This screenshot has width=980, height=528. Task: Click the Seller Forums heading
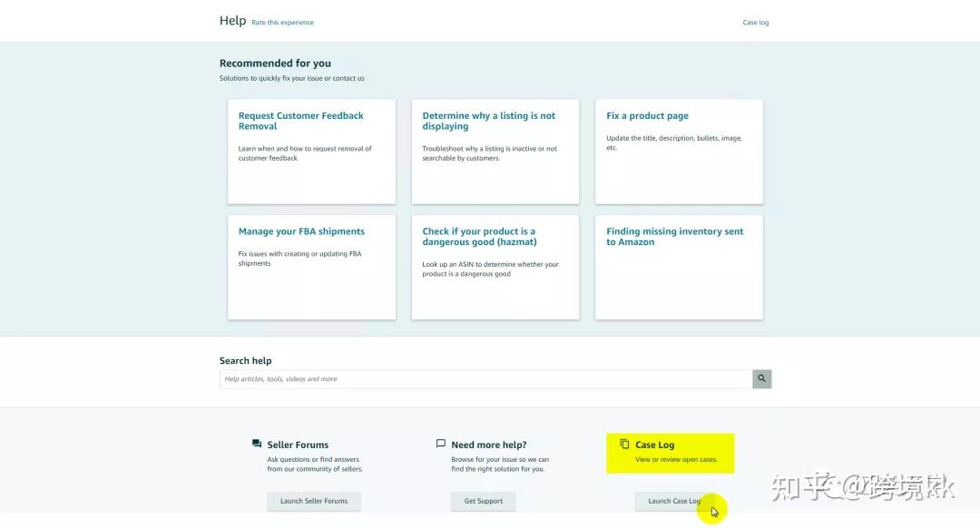298,445
